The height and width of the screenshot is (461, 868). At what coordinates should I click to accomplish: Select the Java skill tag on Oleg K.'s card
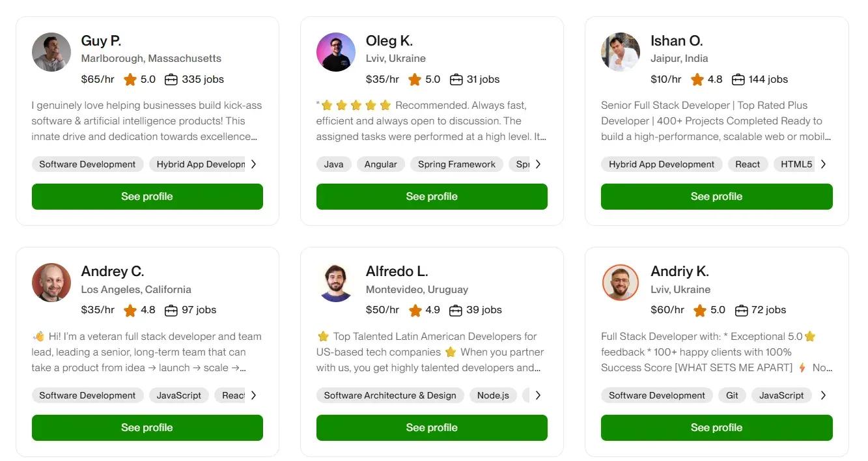(334, 164)
